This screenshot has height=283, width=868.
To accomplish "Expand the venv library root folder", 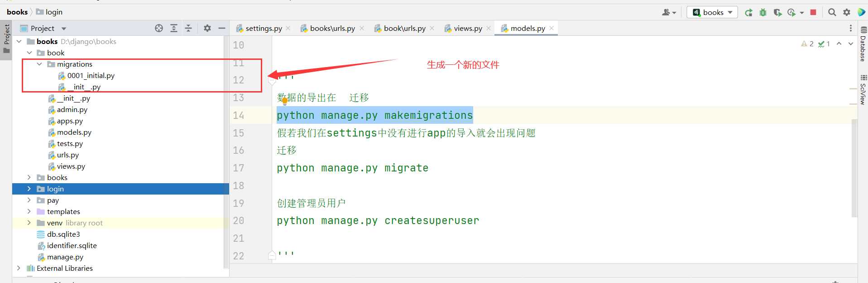I will (x=29, y=223).
